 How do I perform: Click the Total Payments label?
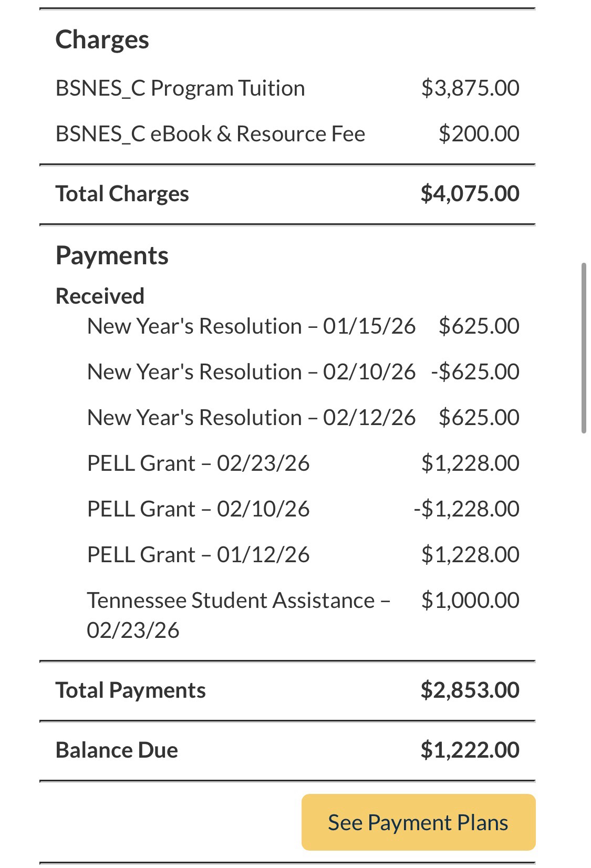pos(131,690)
